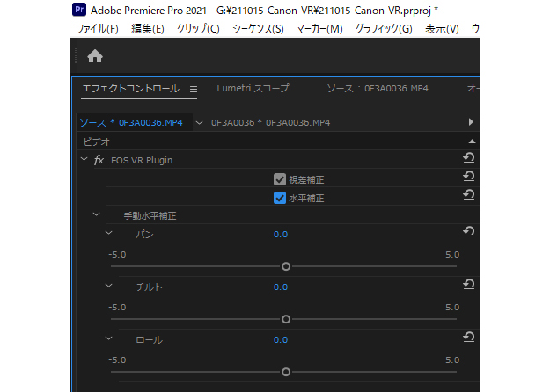Open the ファイル(F) menu
550x392 pixels.
pyautogui.click(x=97, y=29)
